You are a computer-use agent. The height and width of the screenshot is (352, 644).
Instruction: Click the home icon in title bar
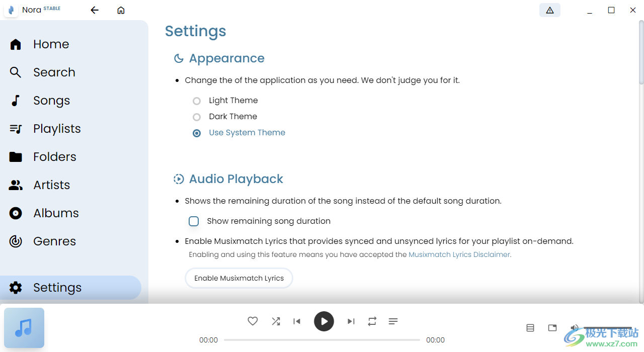(121, 10)
